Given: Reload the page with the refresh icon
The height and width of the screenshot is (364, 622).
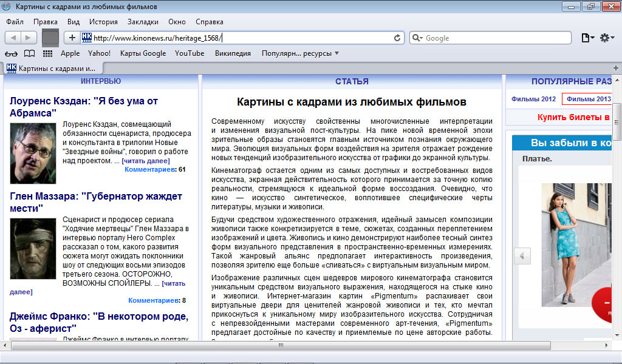Looking at the screenshot, I should coord(397,38).
